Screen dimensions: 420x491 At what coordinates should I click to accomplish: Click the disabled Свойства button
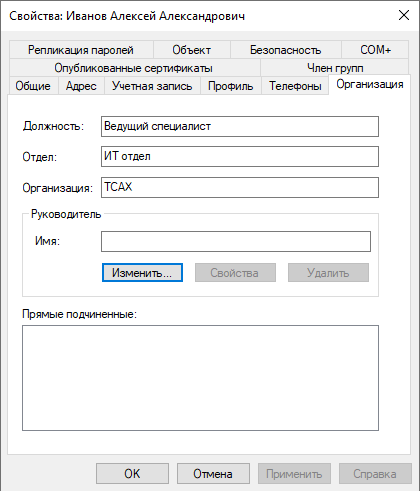(235, 273)
